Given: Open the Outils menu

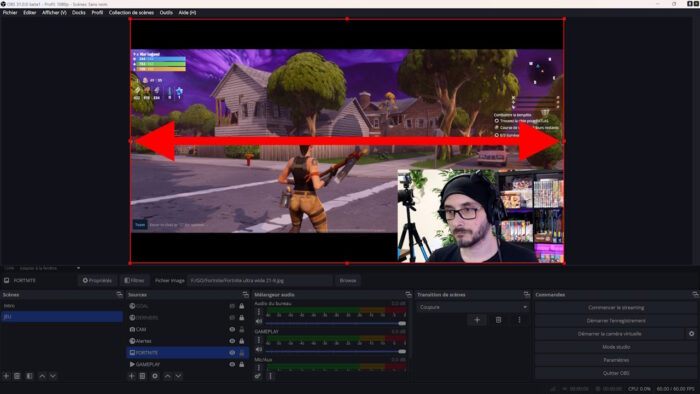Looking at the screenshot, I should click(x=166, y=12).
